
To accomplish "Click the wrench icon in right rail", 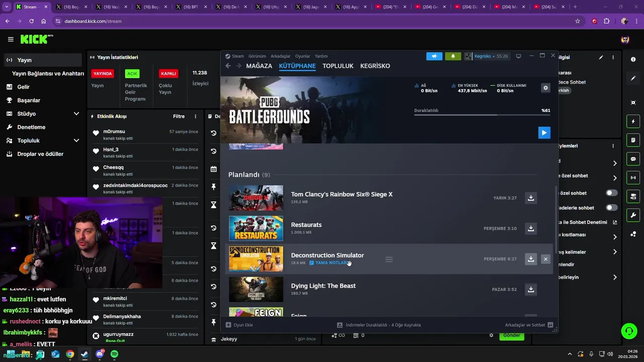I will coord(633,215).
